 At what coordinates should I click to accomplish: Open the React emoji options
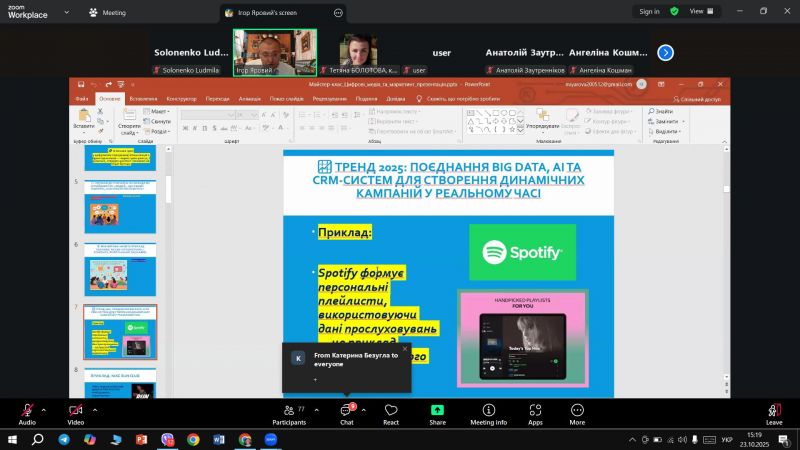pyautogui.click(x=391, y=410)
